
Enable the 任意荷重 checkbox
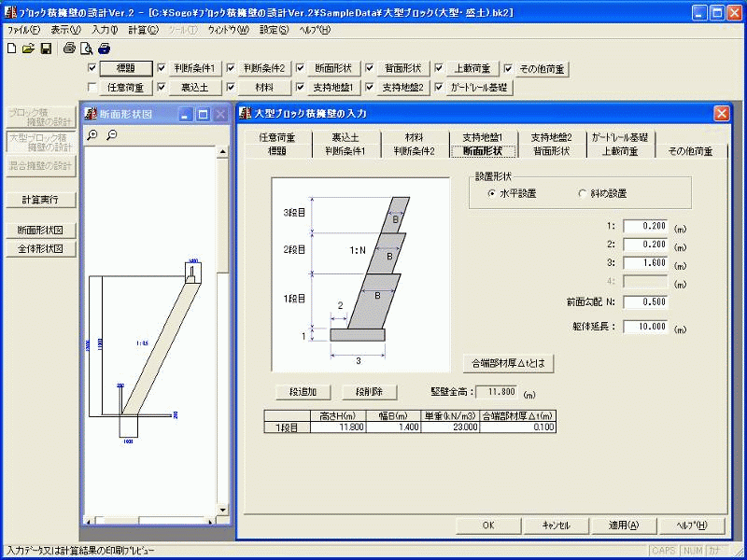click(92, 88)
